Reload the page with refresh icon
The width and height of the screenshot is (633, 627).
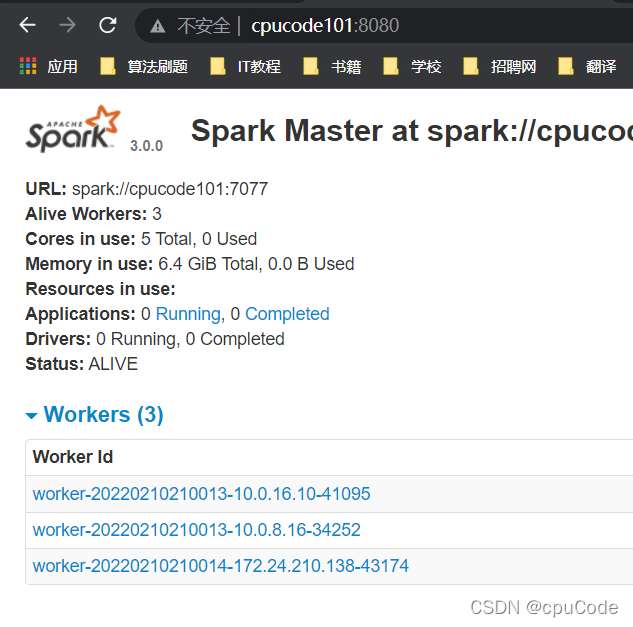click(108, 25)
